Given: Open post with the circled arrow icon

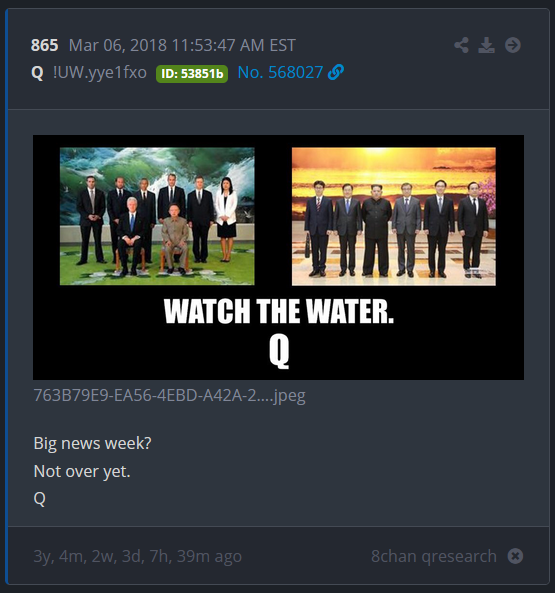Looking at the screenshot, I should (x=513, y=45).
